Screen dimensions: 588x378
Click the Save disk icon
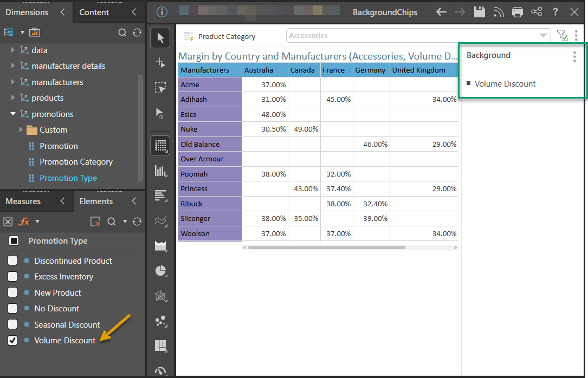coord(479,12)
